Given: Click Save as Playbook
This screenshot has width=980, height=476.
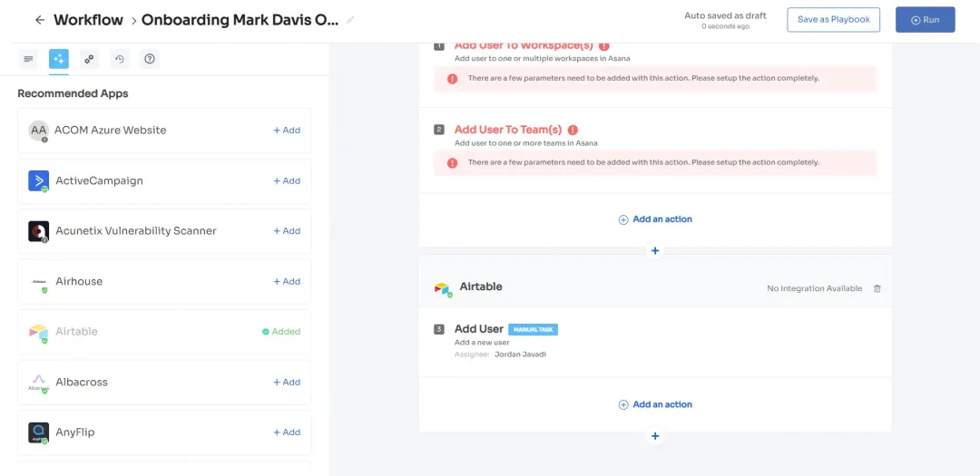Looking at the screenshot, I should pyautogui.click(x=833, y=20).
